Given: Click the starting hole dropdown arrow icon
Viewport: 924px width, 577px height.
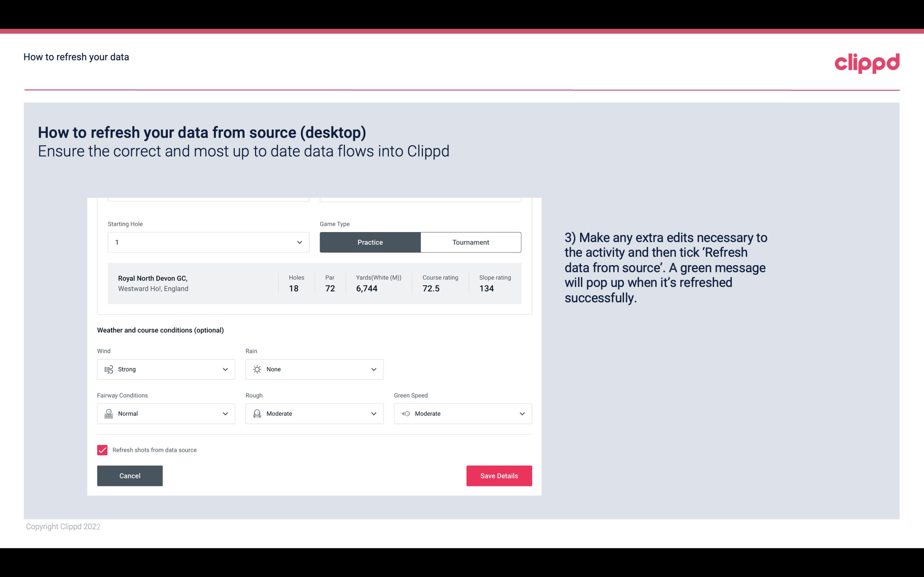Looking at the screenshot, I should (299, 242).
